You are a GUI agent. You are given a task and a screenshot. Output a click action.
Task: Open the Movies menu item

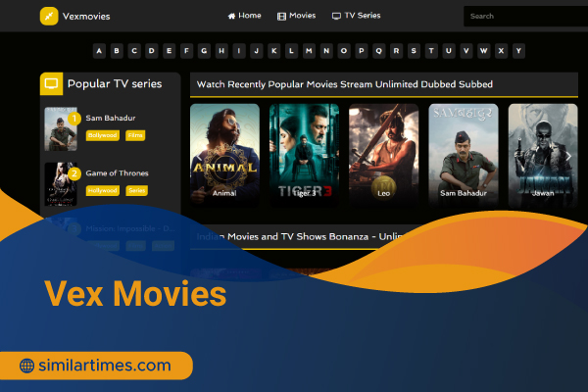(x=296, y=16)
